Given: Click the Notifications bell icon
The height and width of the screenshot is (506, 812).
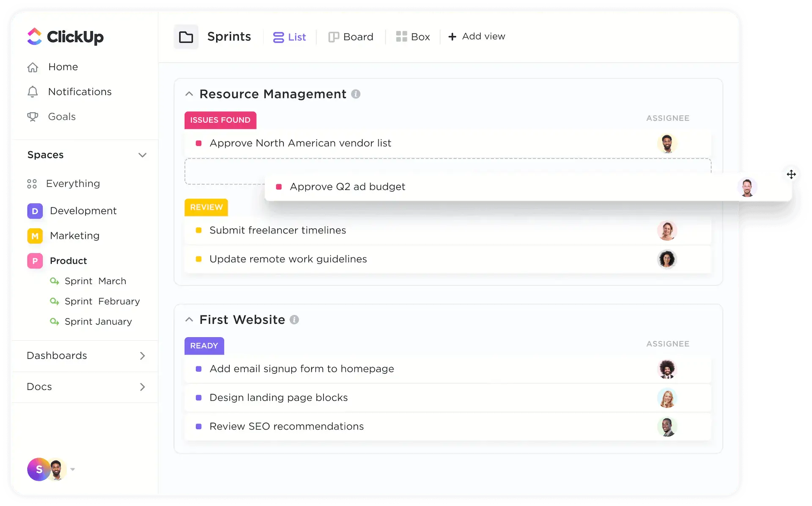Looking at the screenshot, I should pyautogui.click(x=33, y=91).
